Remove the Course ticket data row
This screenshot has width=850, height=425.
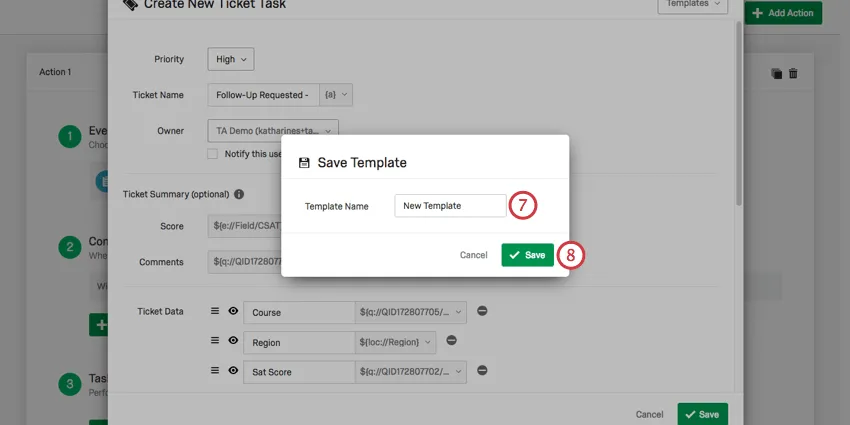pyautogui.click(x=482, y=312)
